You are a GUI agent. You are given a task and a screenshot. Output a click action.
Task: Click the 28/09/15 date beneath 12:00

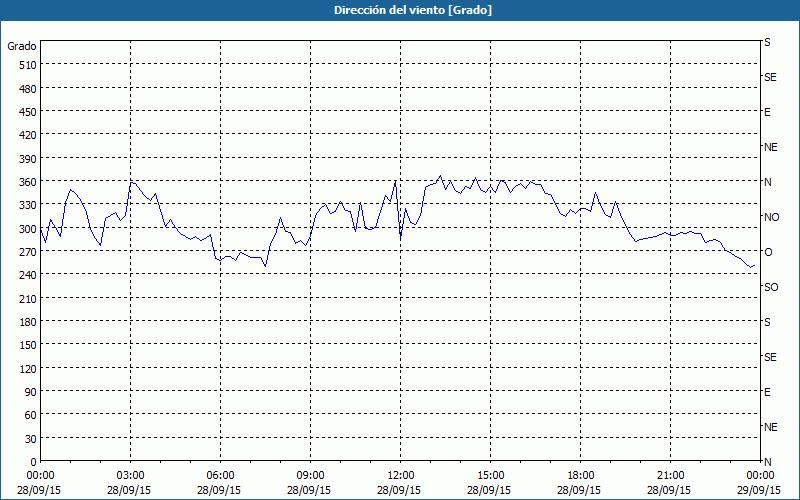(x=399, y=490)
